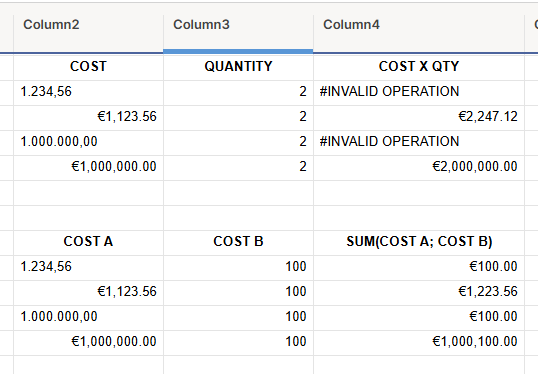The width and height of the screenshot is (538, 374).
Task: Click the border between Column3 and Column4 headers
Action: point(313,34)
